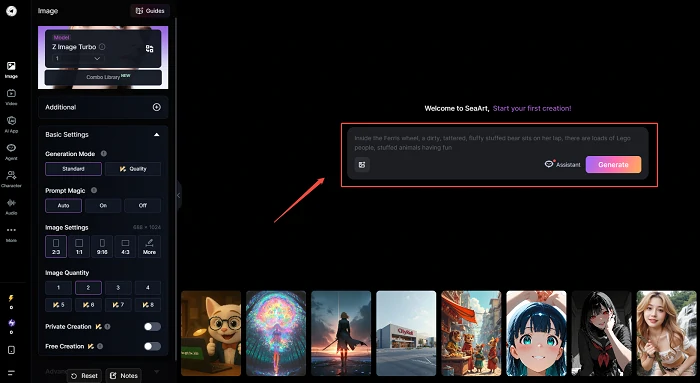
Task: Expand the Advanced section chevron
Action: 157,371
